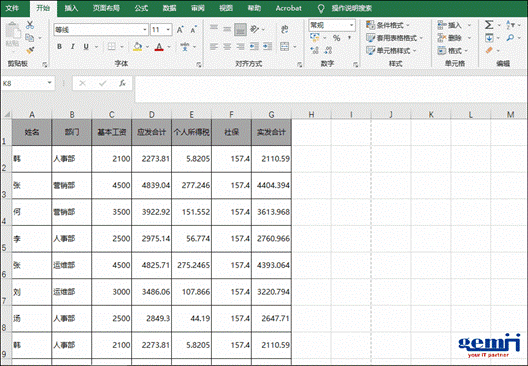Screen dimensions: 528x366
Task: Click the merge and center icon
Action: (285, 46)
